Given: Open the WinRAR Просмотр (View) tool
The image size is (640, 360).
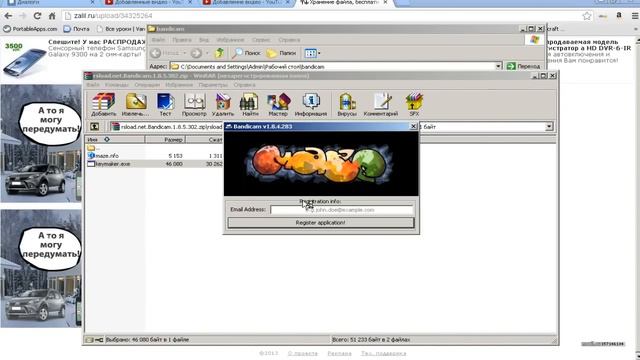Looking at the screenshot, I should [194, 104].
